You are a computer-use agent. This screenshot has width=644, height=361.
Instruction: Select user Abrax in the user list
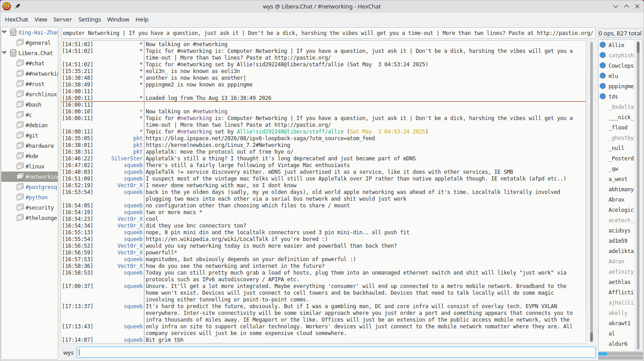coord(617,199)
